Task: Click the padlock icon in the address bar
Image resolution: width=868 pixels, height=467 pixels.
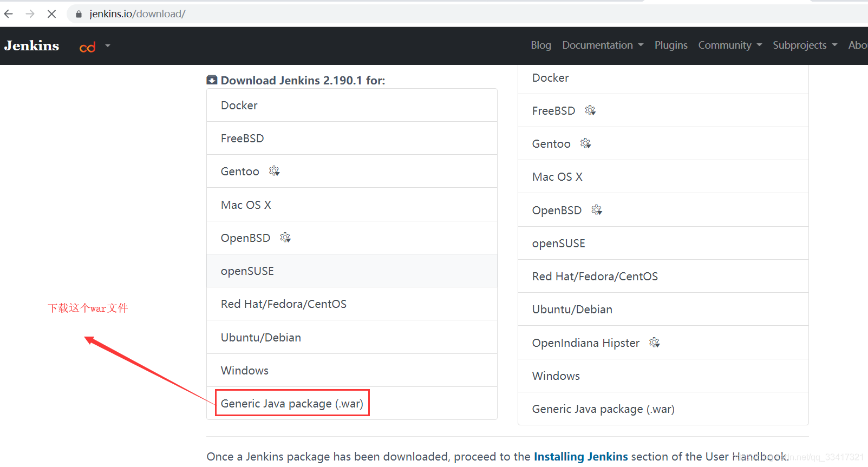Action: point(79,14)
